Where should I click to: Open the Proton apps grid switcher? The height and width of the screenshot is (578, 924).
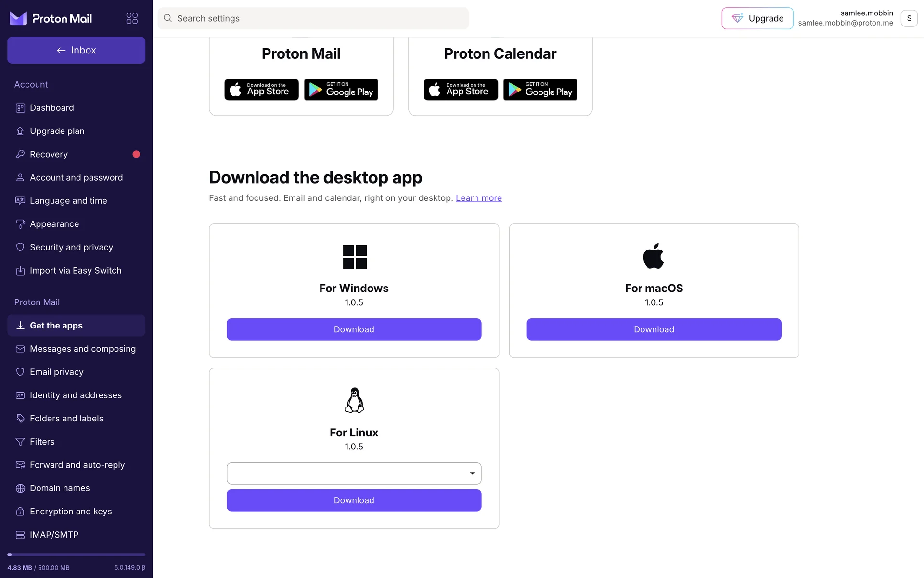pos(132,18)
